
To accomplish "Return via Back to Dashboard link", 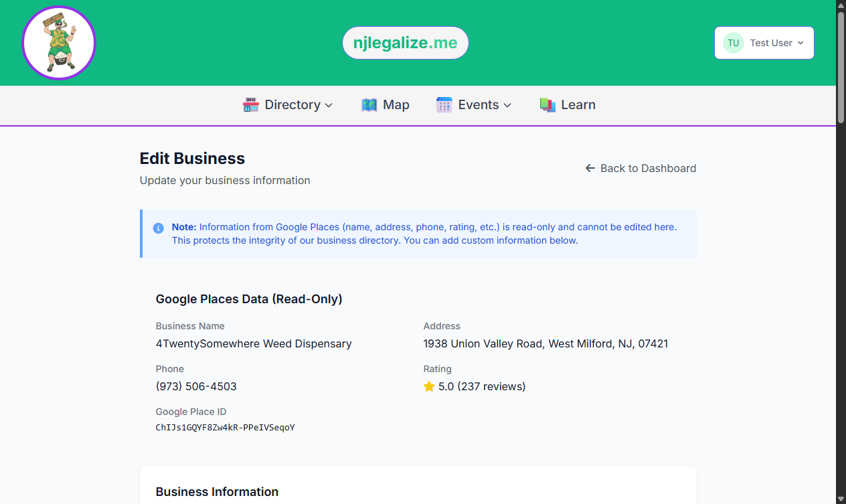I will click(x=641, y=168).
